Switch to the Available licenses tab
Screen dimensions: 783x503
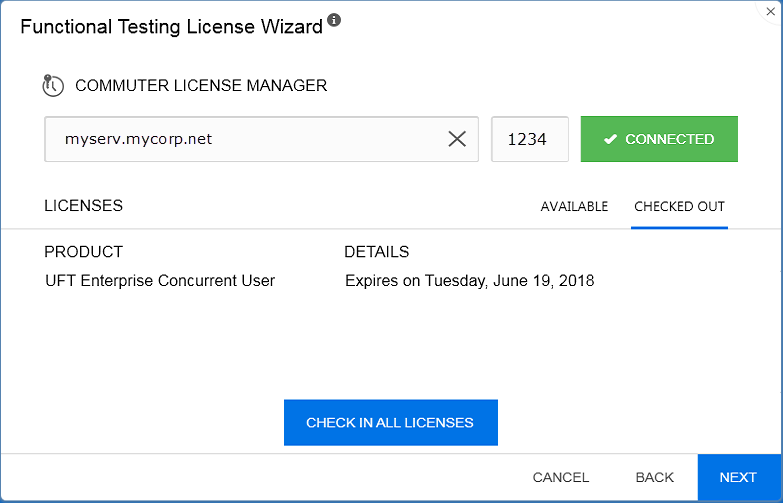pyautogui.click(x=574, y=207)
